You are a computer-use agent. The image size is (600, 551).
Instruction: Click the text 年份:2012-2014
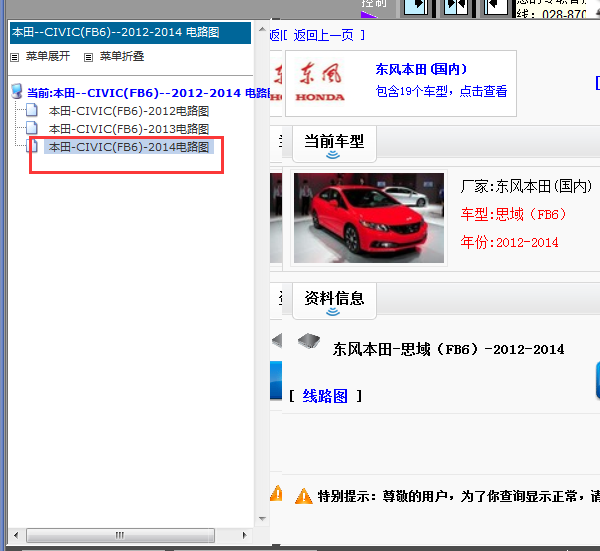pos(509,242)
